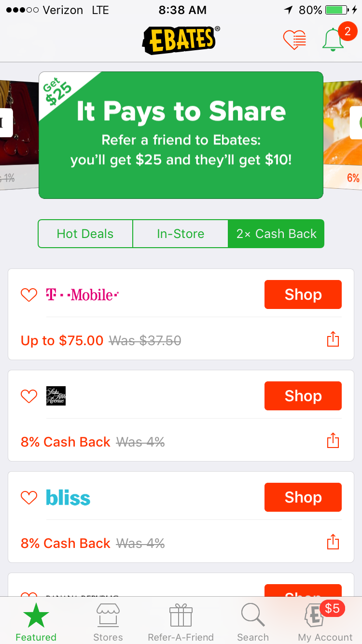Shop at T-Mobile

tap(303, 294)
